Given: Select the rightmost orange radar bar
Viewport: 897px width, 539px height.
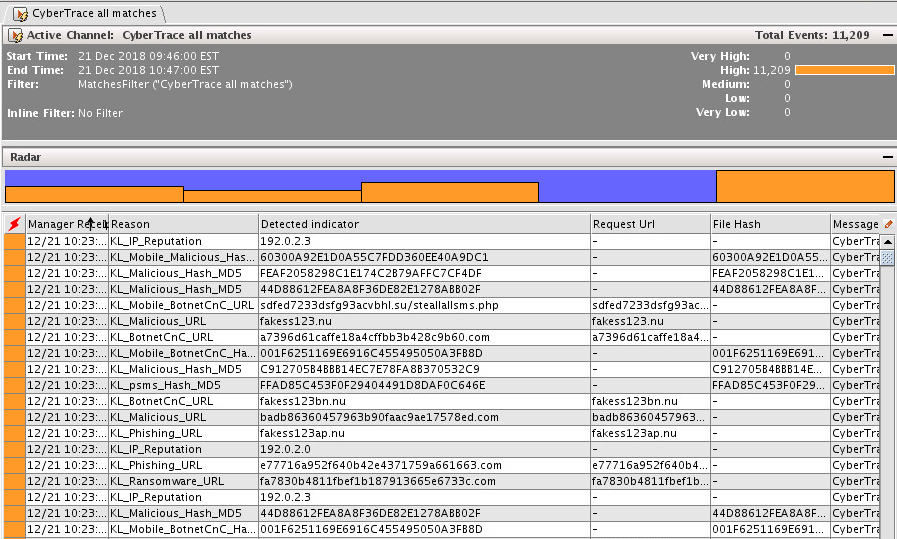Looking at the screenshot, I should [805, 187].
